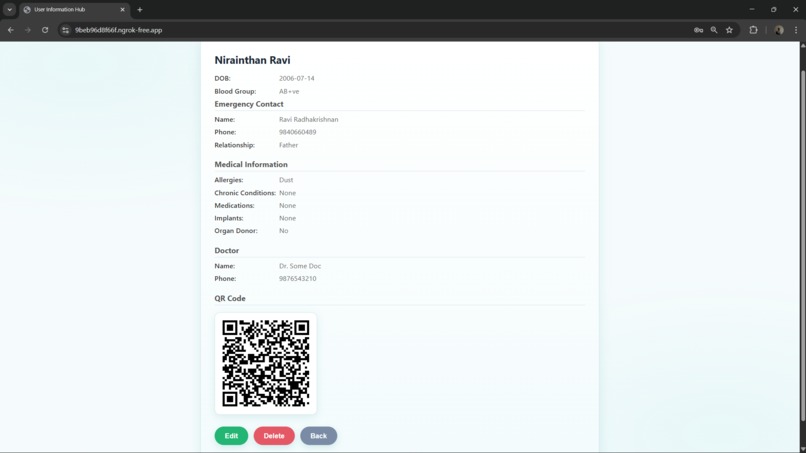The width and height of the screenshot is (806, 453).
Task: Click doctor name Dr. Some Doc
Action: pyautogui.click(x=300, y=266)
